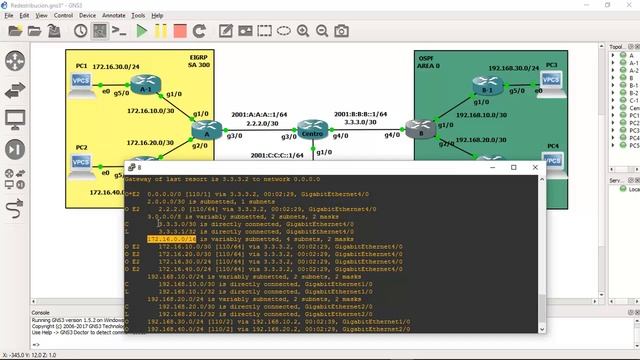Viewport: 640px width, 360px height.
Task: Open console to all devices icon
Action: (119, 31)
